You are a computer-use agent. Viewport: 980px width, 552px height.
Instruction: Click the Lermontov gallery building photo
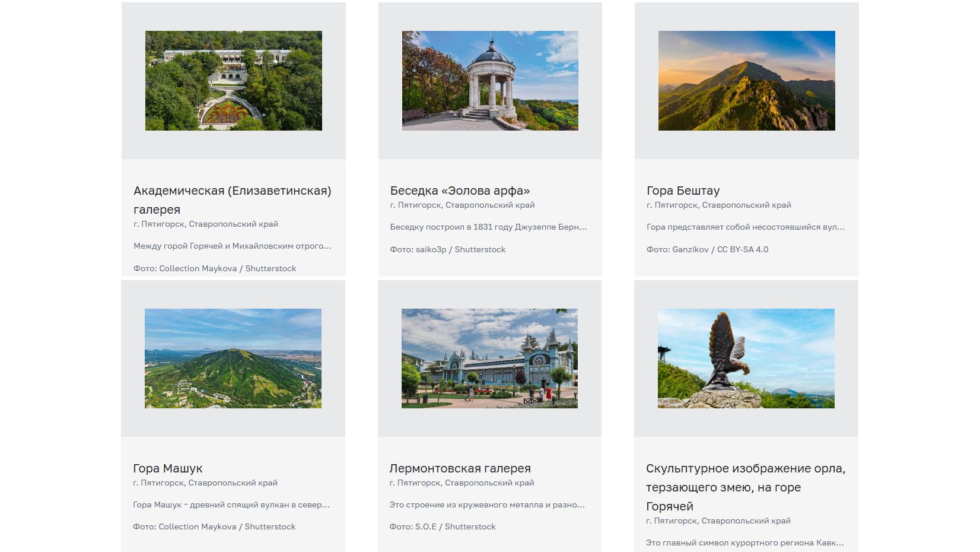(489, 357)
